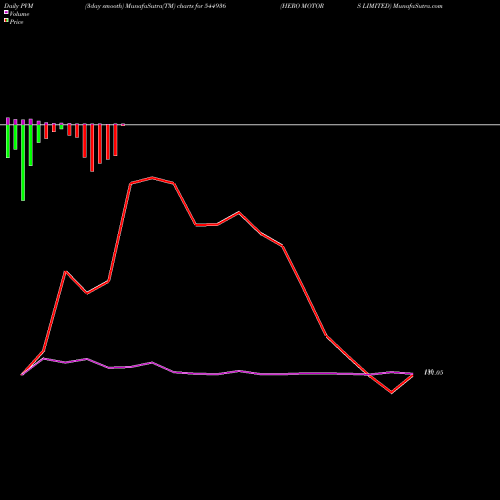Click the longest red volume bar

click(92, 148)
